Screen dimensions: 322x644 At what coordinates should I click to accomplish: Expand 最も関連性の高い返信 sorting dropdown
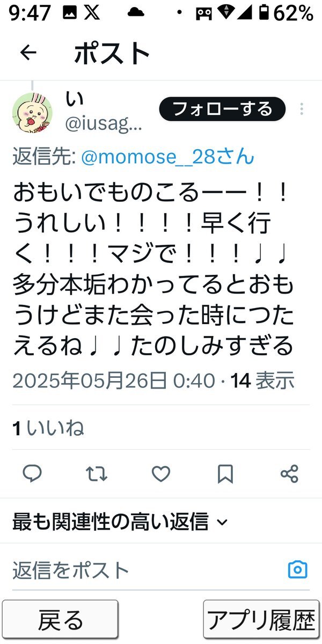tap(120, 521)
